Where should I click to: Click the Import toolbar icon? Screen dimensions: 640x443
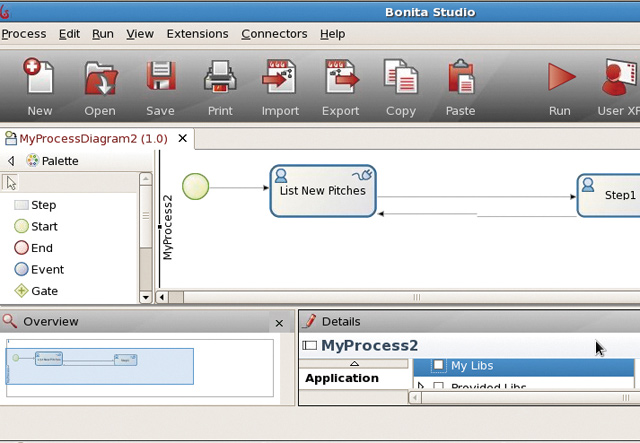click(280, 76)
